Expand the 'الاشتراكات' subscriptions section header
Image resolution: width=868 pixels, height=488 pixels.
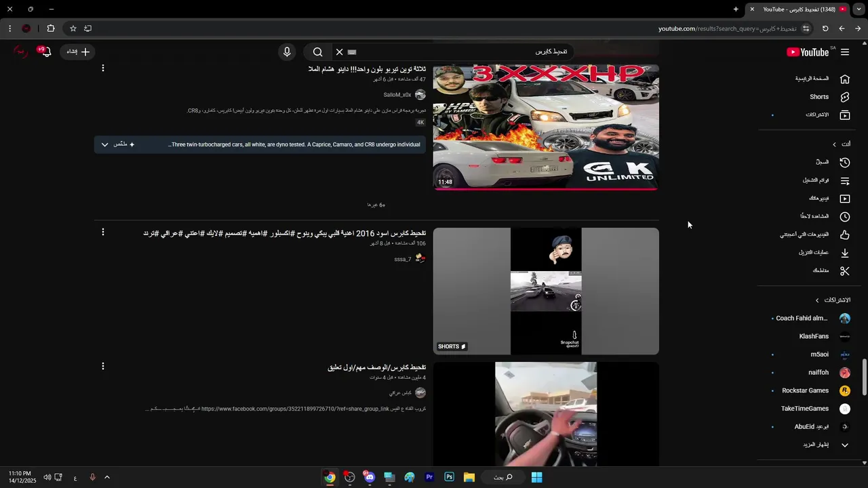click(x=833, y=300)
